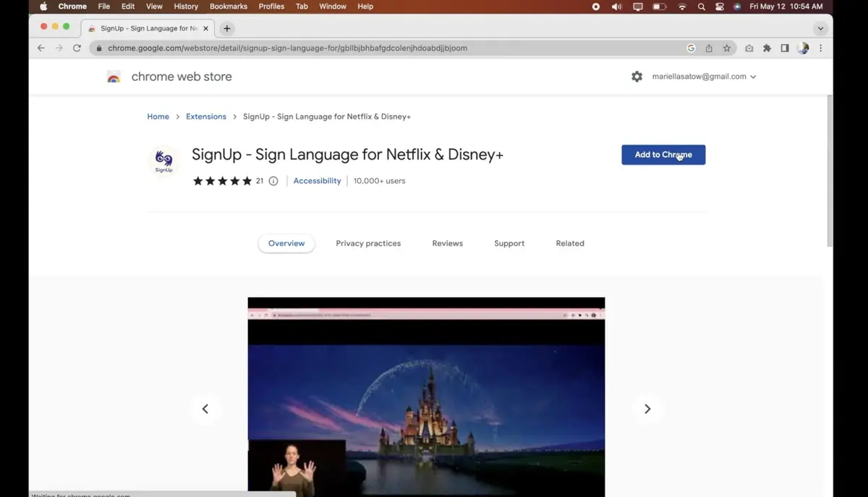Screen dimensions: 868x497
Task: Click the camera extension icon in toolbar
Action: tap(749, 48)
